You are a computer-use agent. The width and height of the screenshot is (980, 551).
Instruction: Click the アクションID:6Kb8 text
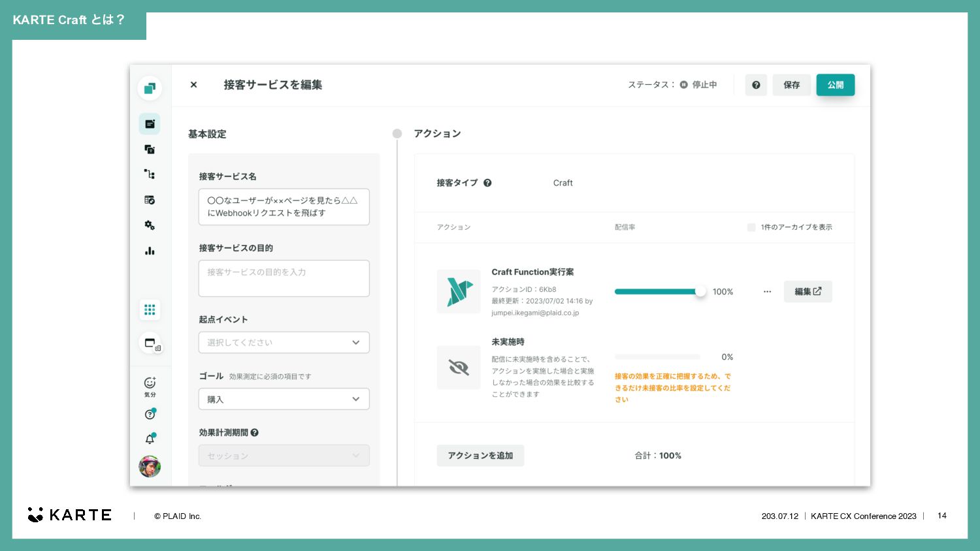tap(524, 289)
